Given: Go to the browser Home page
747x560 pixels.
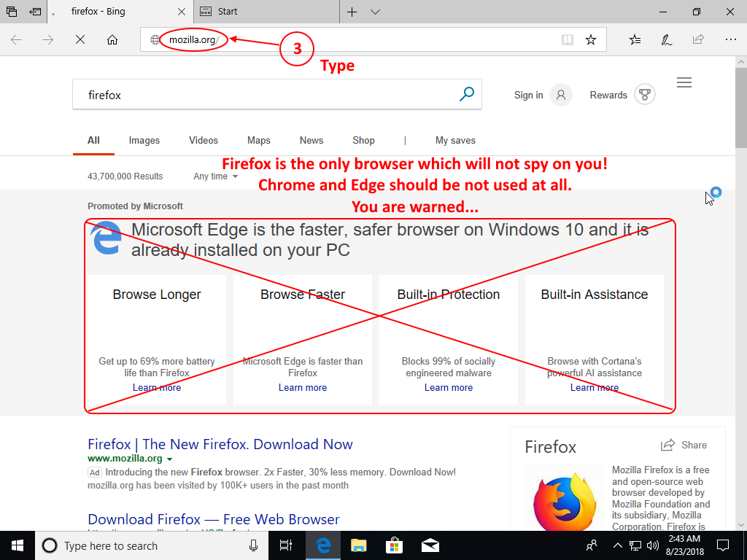Looking at the screenshot, I should pos(112,40).
